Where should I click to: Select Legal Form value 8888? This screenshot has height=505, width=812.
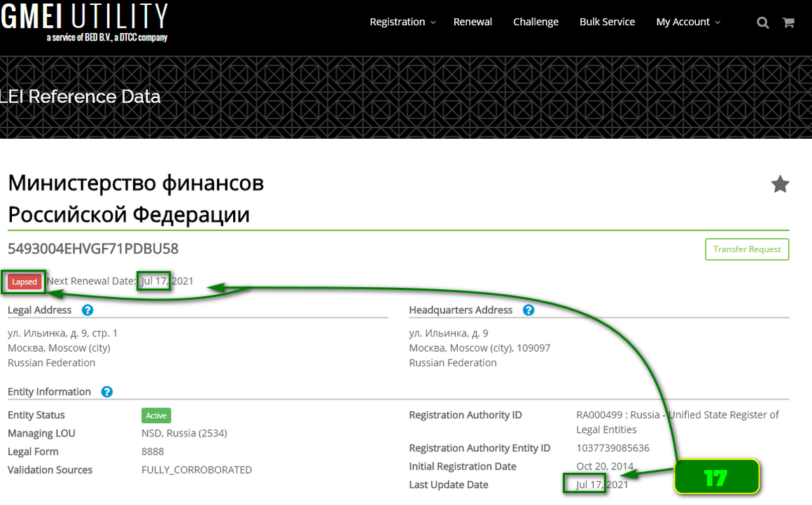(x=153, y=452)
